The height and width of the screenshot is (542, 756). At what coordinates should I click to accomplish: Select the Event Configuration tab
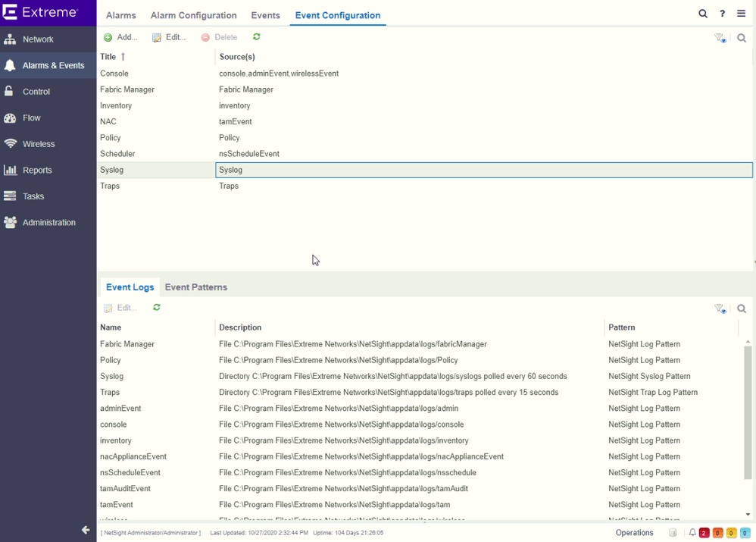(x=338, y=15)
